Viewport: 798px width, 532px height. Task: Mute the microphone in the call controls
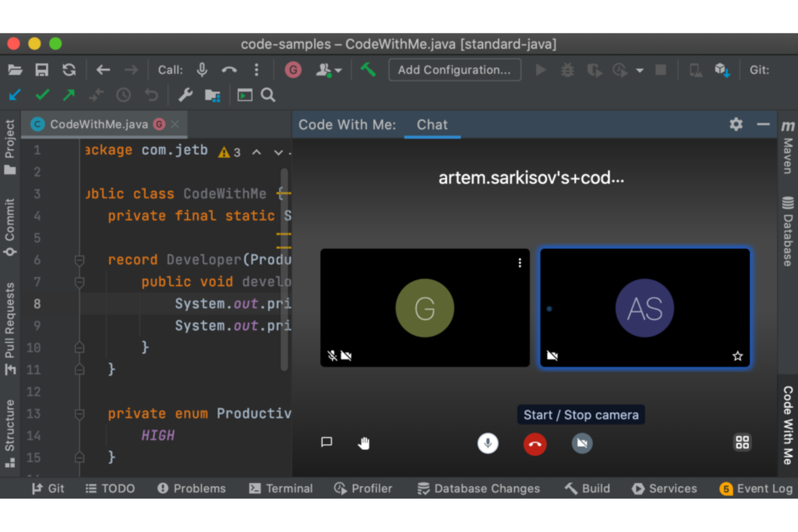pos(488,443)
